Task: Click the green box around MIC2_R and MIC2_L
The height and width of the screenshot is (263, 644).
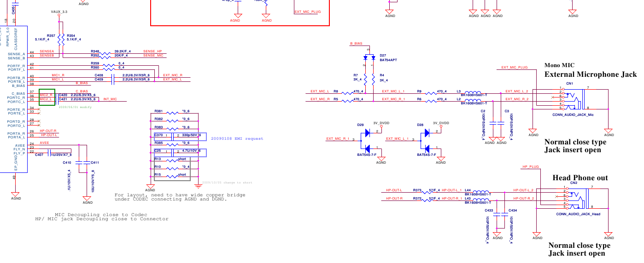Action: point(47,97)
